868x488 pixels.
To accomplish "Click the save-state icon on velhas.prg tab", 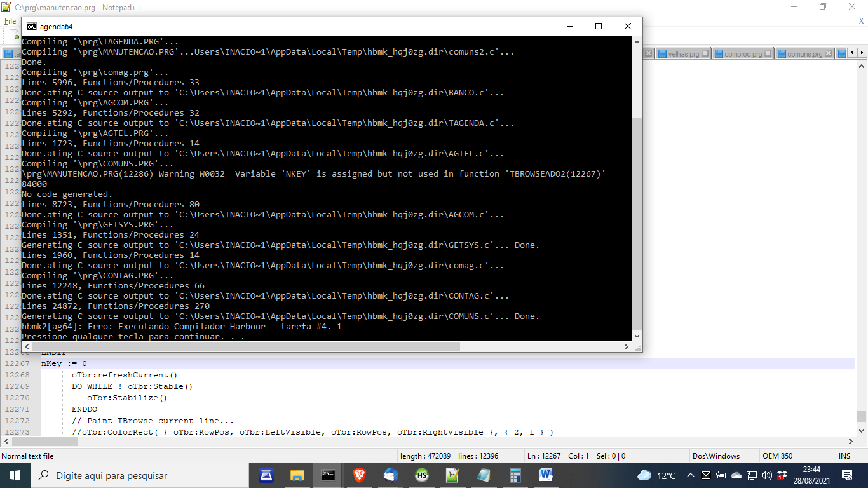I will pos(662,54).
